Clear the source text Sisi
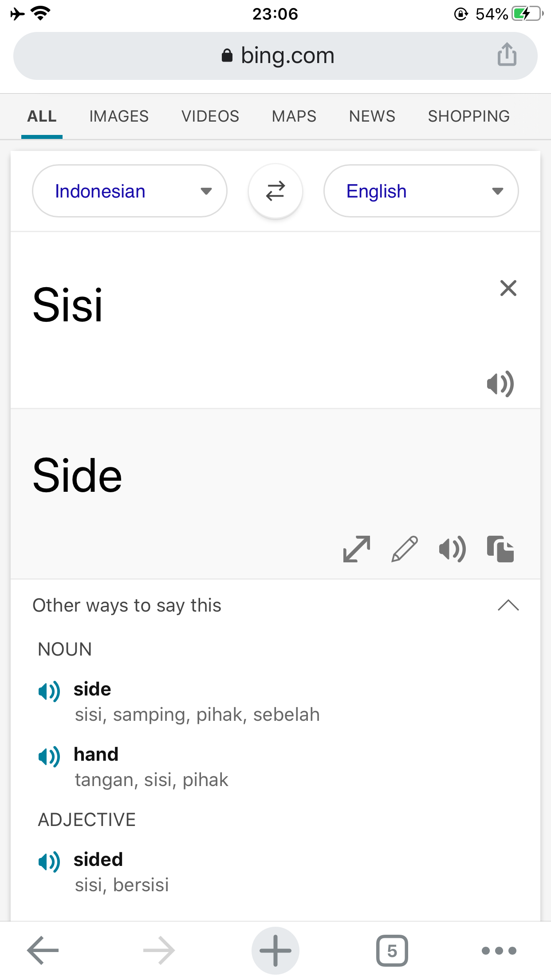 coord(508,288)
